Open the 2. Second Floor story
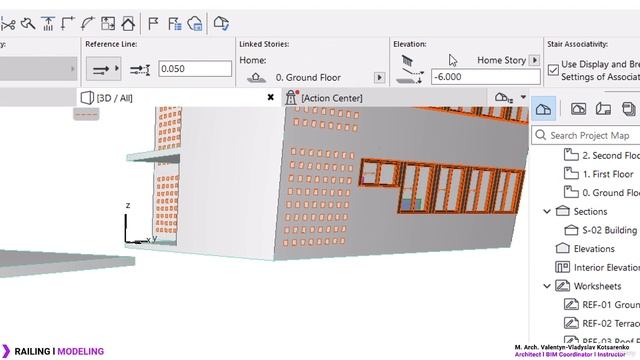The height and width of the screenshot is (360, 640). (x=601, y=156)
